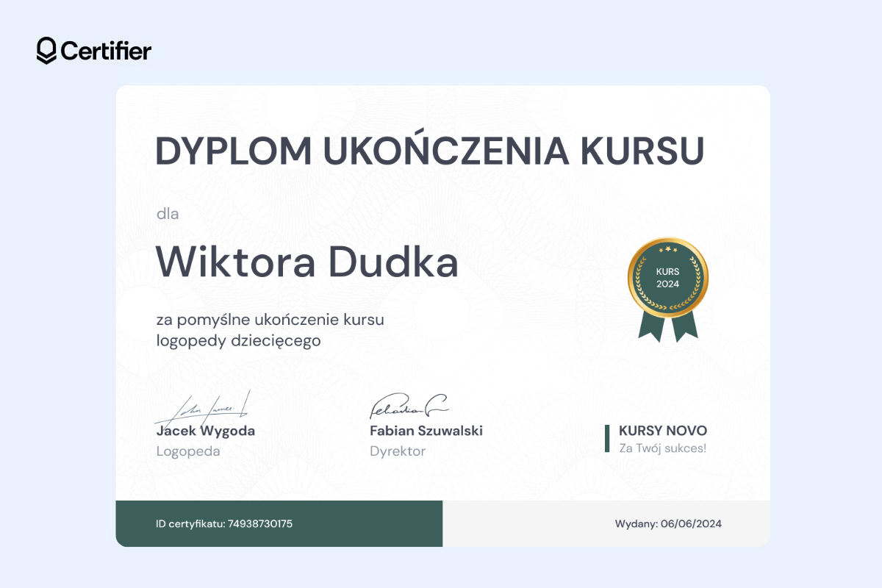Click the KURS 2024 gold medal badge
Viewport: 882px width, 588px height.
click(668, 290)
